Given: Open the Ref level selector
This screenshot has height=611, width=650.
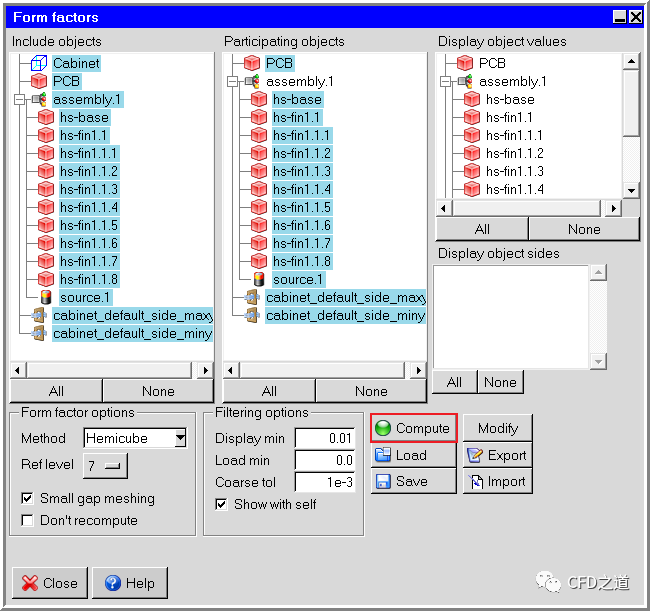Looking at the screenshot, I should coord(106,465).
